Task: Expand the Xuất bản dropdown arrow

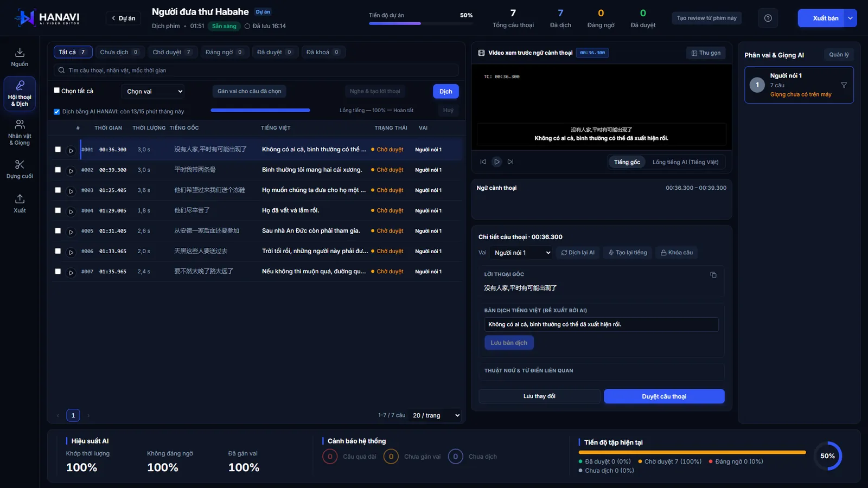Action: click(850, 18)
